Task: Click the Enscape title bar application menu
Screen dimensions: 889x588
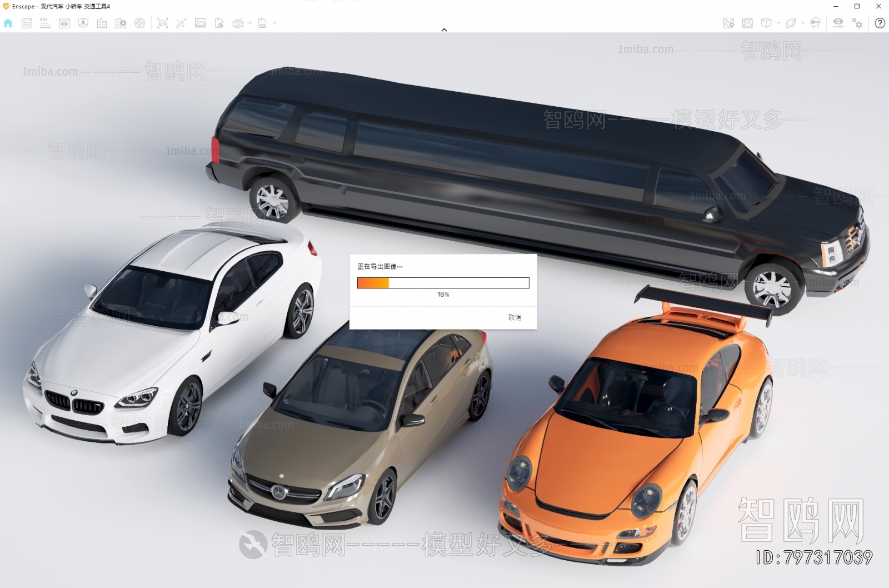Action: (x=6, y=7)
